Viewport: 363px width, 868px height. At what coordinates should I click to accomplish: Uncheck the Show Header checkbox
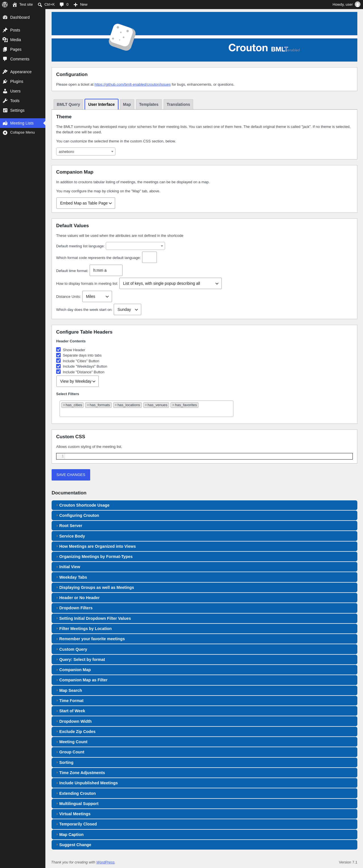58,349
